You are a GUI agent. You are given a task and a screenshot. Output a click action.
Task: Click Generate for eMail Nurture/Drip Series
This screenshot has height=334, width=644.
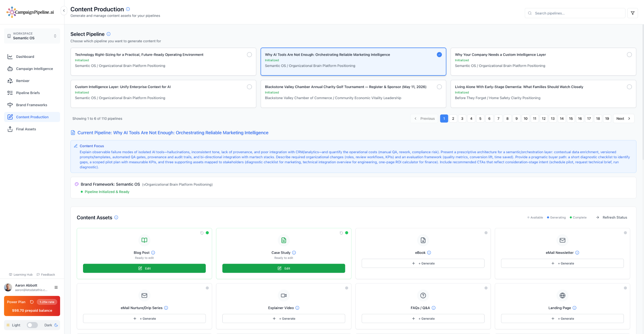point(144,319)
